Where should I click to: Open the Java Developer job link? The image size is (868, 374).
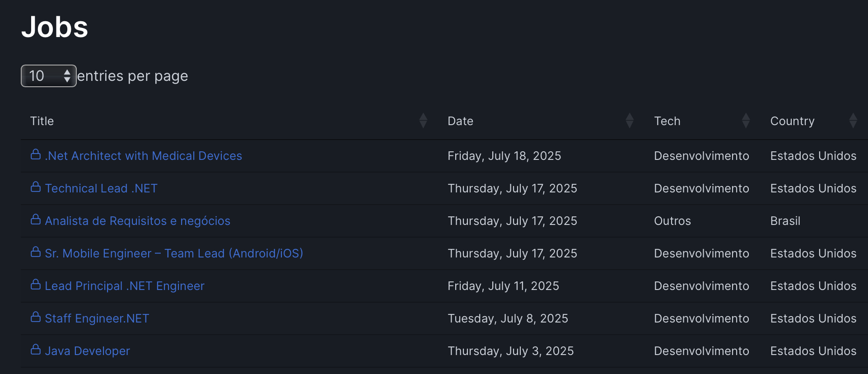[x=88, y=351]
